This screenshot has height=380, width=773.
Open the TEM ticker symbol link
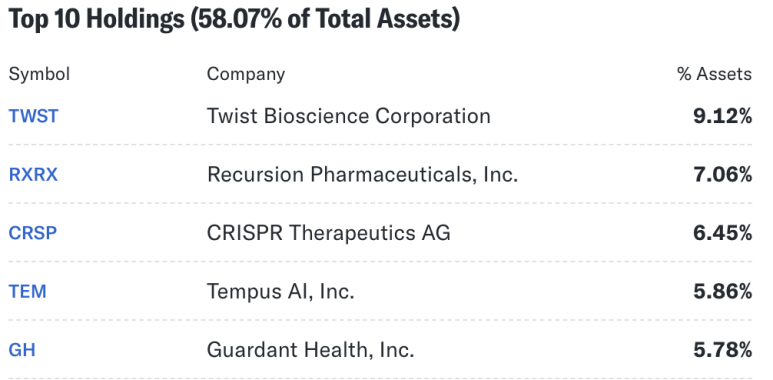click(28, 291)
